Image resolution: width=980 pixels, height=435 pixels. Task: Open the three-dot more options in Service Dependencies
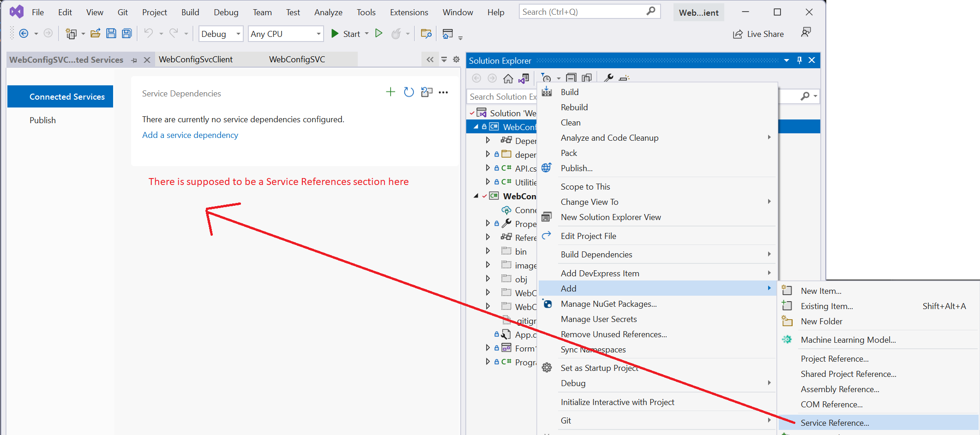(443, 92)
